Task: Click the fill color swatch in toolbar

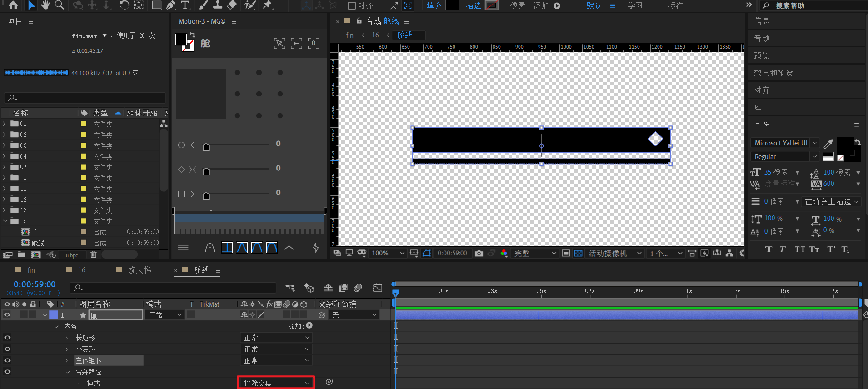Action: pos(452,5)
